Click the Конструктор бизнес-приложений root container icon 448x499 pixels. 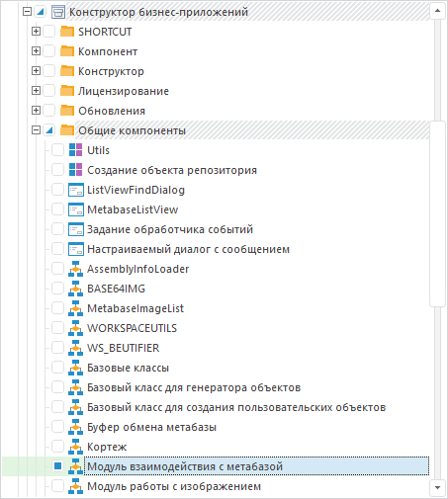point(58,12)
